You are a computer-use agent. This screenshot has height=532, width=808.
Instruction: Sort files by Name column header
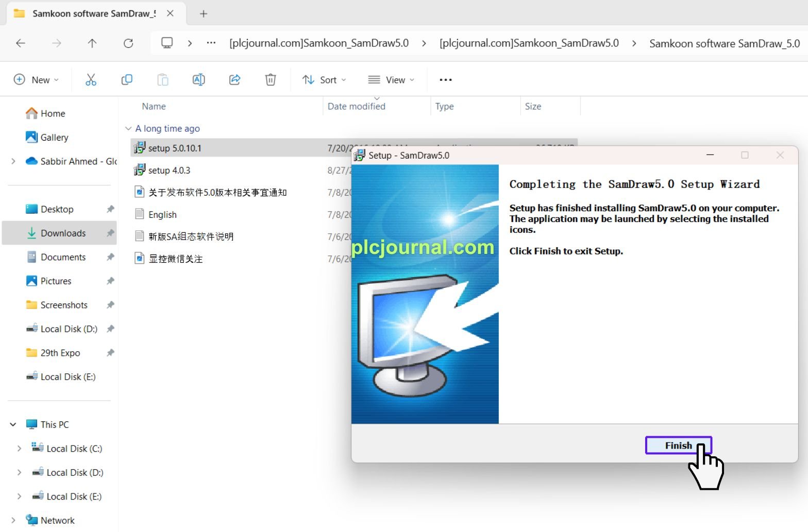154,106
